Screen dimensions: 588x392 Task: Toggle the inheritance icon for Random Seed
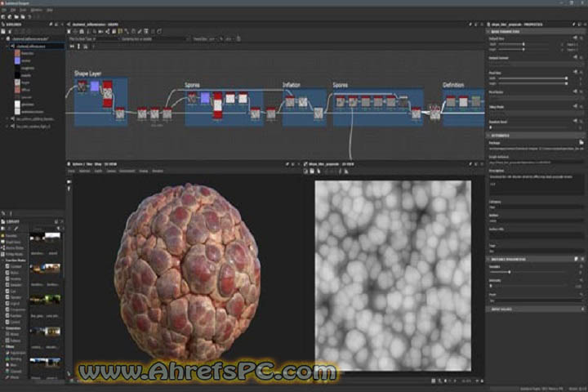575,121
